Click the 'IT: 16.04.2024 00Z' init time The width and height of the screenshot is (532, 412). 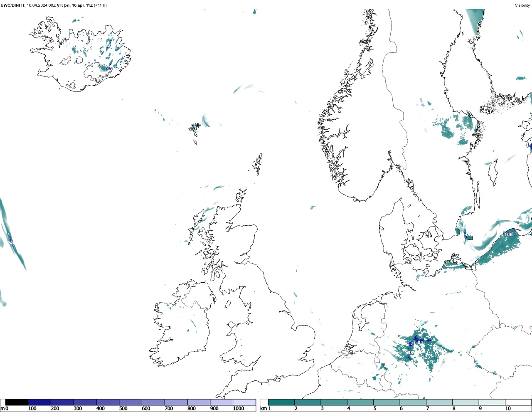[38, 5]
